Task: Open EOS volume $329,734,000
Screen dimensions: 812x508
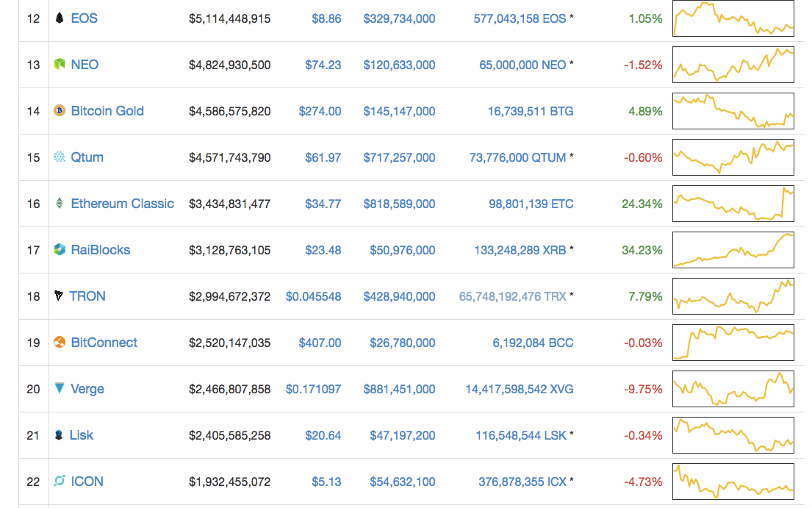Action: (399, 18)
